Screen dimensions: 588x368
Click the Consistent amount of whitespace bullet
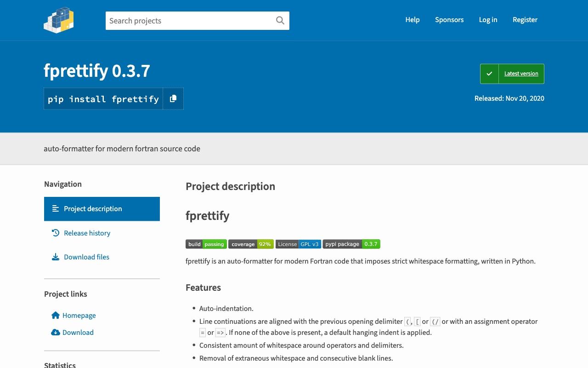pos(301,345)
